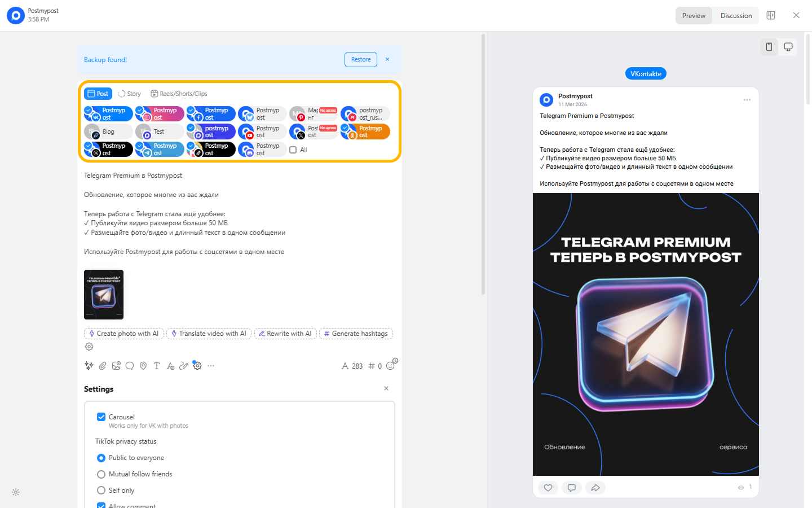Click the AI sparkle icon in editor toolbar
Screen dimensions: 812x508
pos(89,366)
